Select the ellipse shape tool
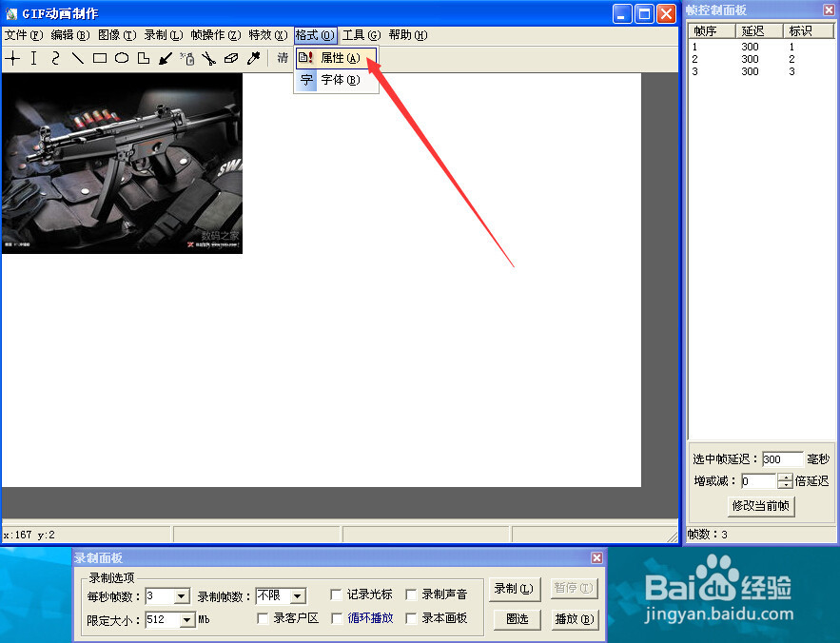The height and width of the screenshot is (643, 840). (122, 58)
